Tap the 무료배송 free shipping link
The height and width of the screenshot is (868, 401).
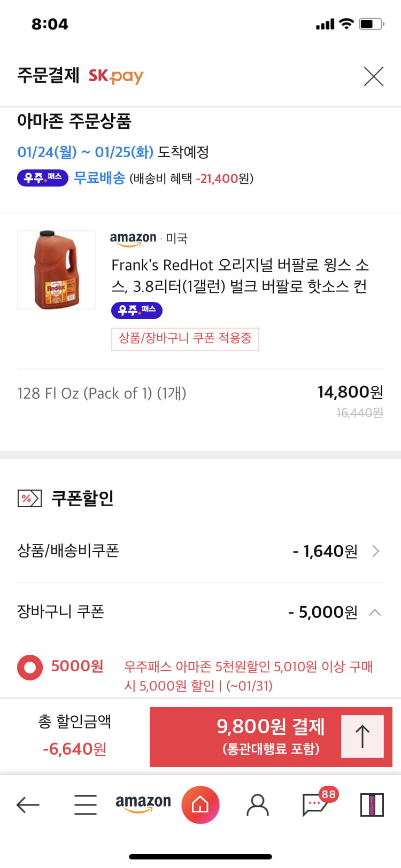tap(99, 178)
